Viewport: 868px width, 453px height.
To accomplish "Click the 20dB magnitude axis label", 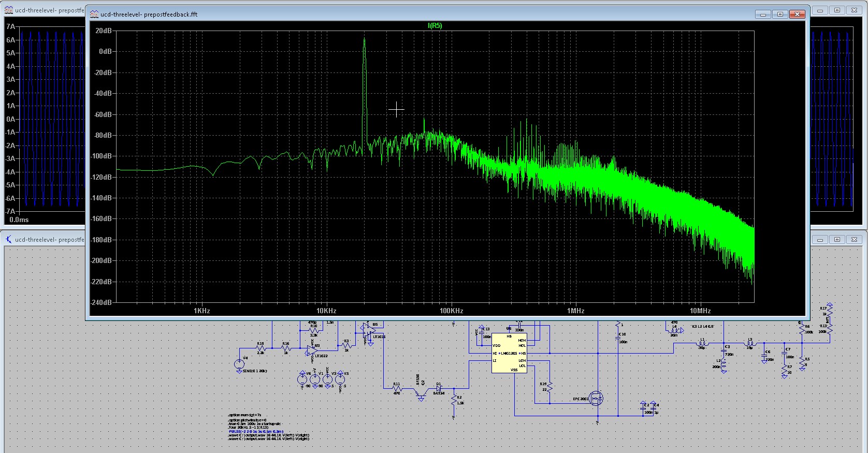I will tap(103, 31).
